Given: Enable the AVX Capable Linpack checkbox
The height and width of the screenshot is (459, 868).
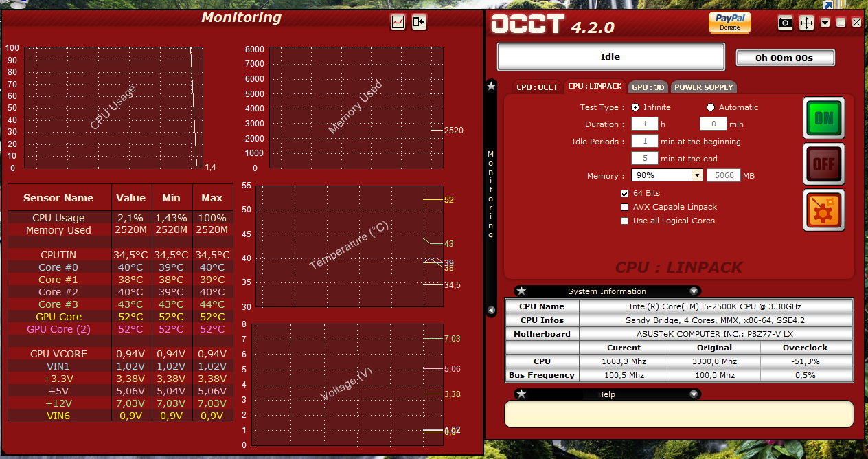Looking at the screenshot, I should pyautogui.click(x=624, y=207).
